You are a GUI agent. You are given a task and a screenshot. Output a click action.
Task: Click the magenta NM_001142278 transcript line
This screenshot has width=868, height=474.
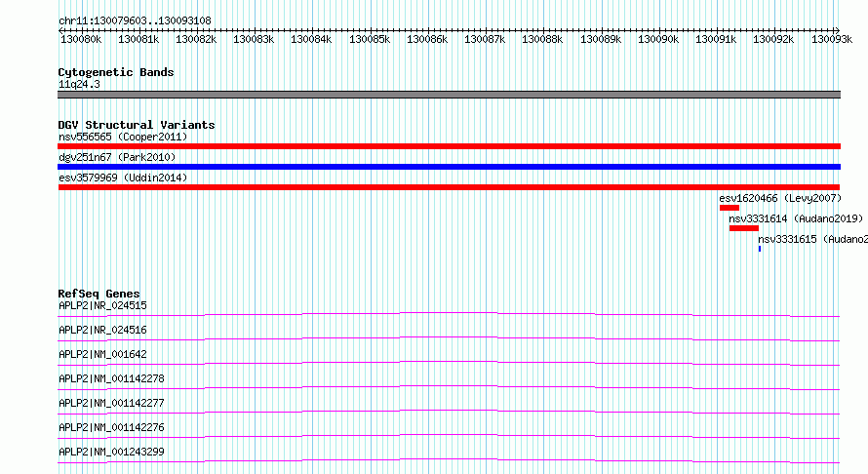point(449,387)
